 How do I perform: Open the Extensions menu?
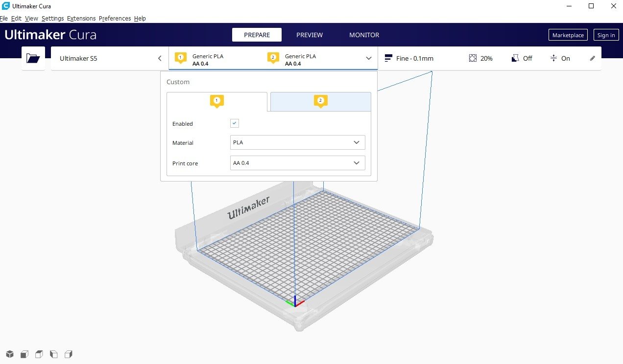[x=81, y=18]
